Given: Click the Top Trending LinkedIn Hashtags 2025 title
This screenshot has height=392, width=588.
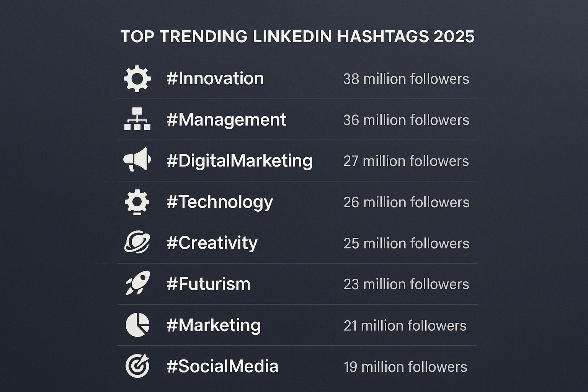Looking at the screenshot, I should pos(297,37).
